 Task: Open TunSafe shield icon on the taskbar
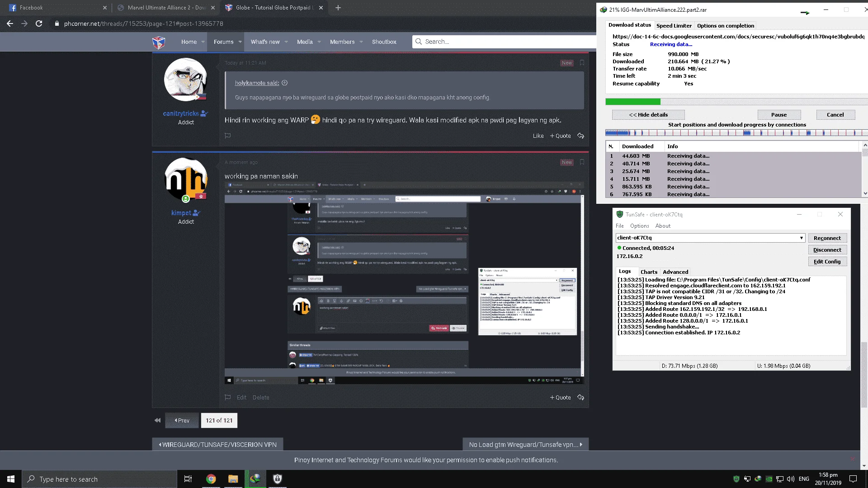tap(278, 479)
